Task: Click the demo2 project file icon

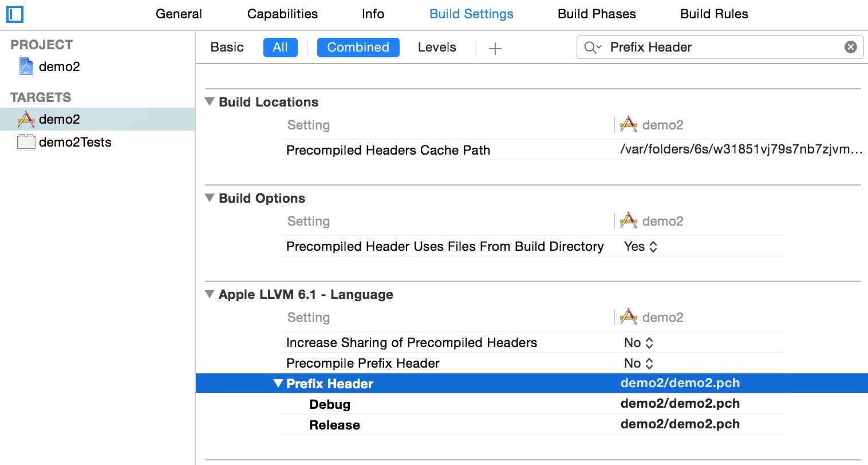Action: 26,66
